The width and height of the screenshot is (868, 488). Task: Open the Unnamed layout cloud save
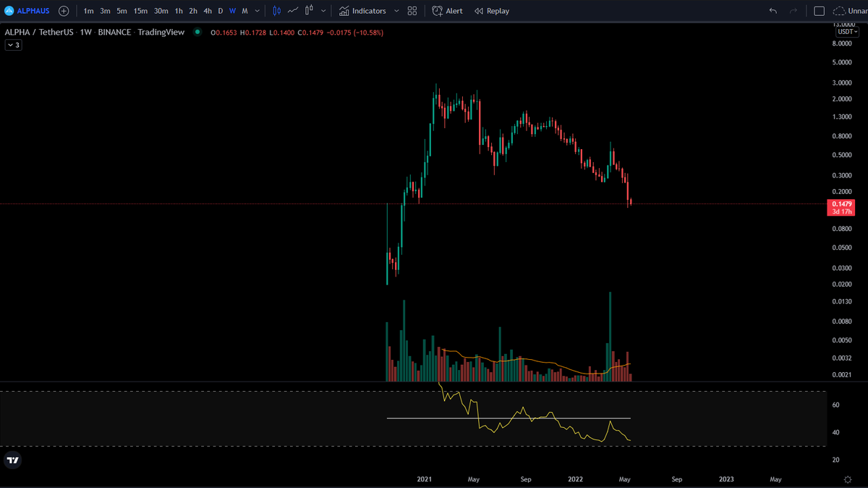click(850, 11)
